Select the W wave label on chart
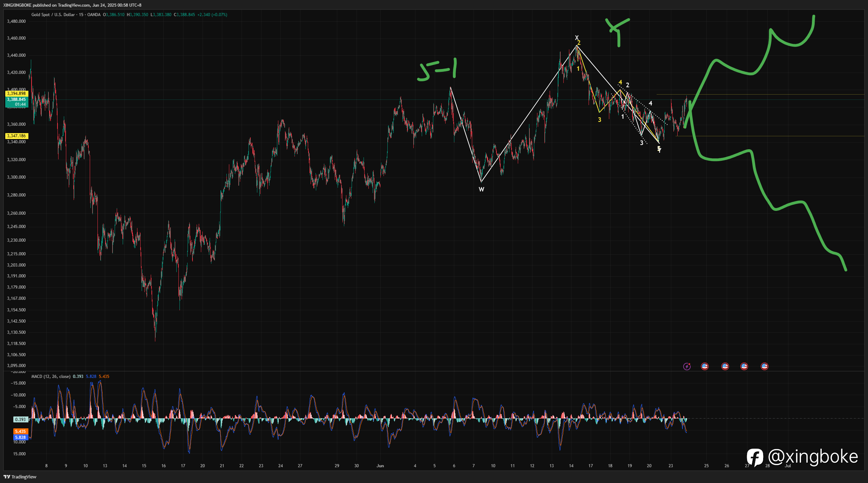Screen dimensions: 868x483 coord(481,189)
